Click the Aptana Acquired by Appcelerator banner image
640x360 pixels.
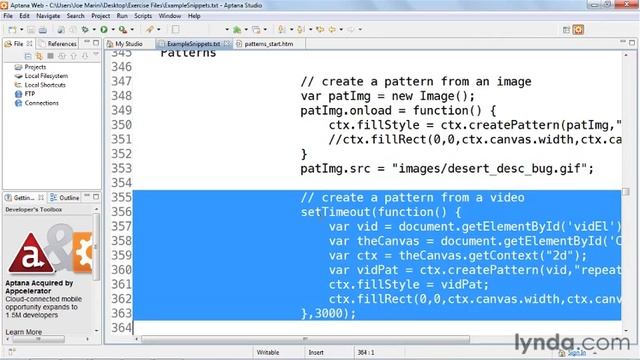coord(50,249)
